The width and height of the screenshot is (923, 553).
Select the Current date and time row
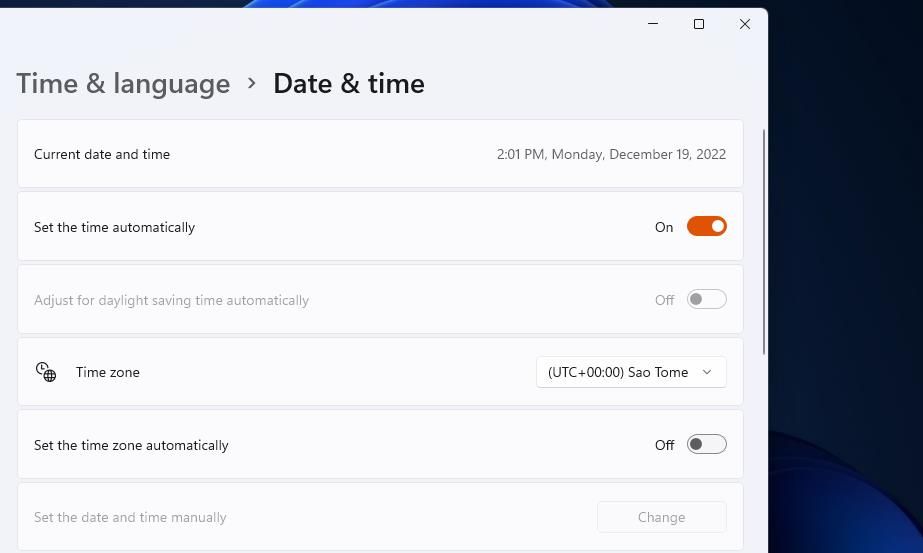(x=380, y=154)
